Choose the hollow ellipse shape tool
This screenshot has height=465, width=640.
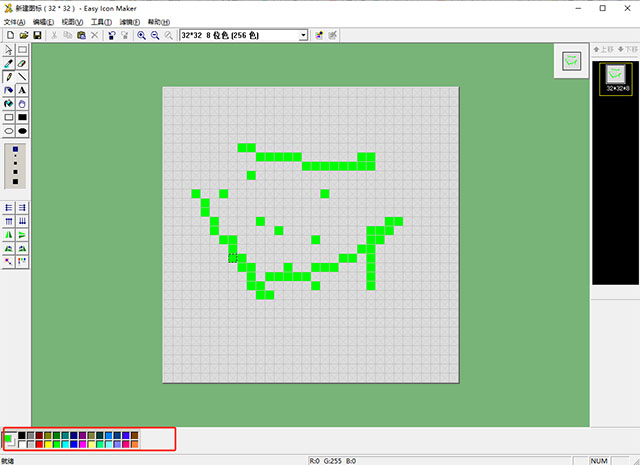[x=9, y=131]
